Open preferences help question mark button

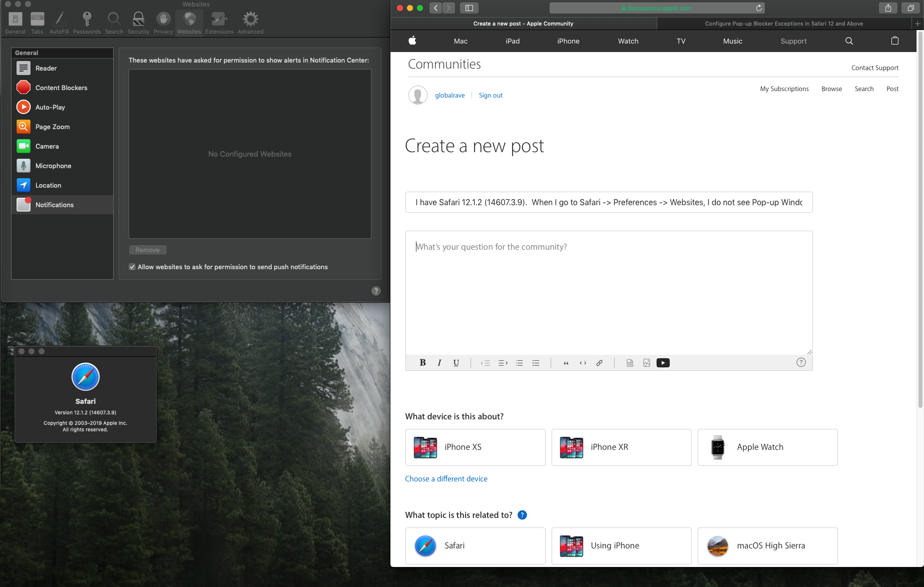click(x=376, y=291)
